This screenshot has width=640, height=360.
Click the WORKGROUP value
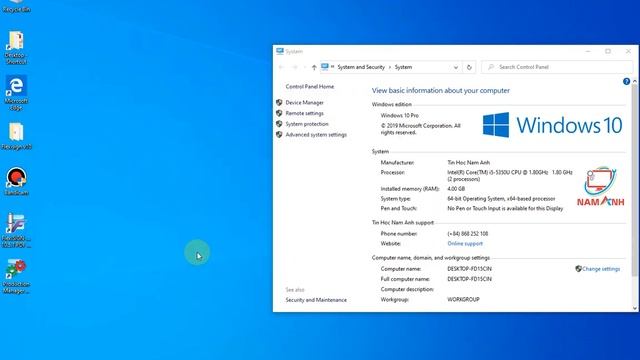pos(463,299)
